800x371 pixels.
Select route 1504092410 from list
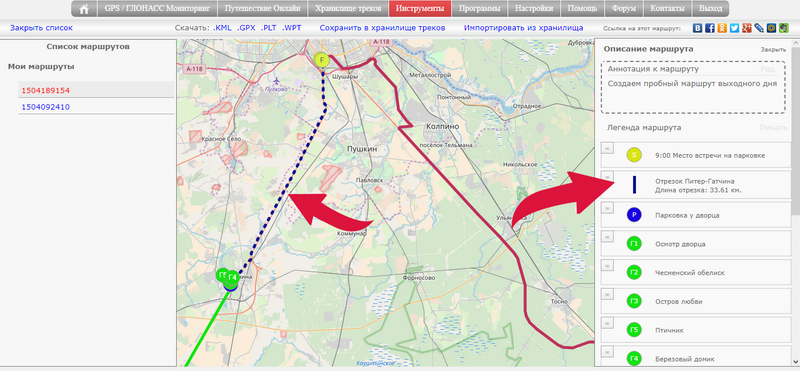point(45,107)
